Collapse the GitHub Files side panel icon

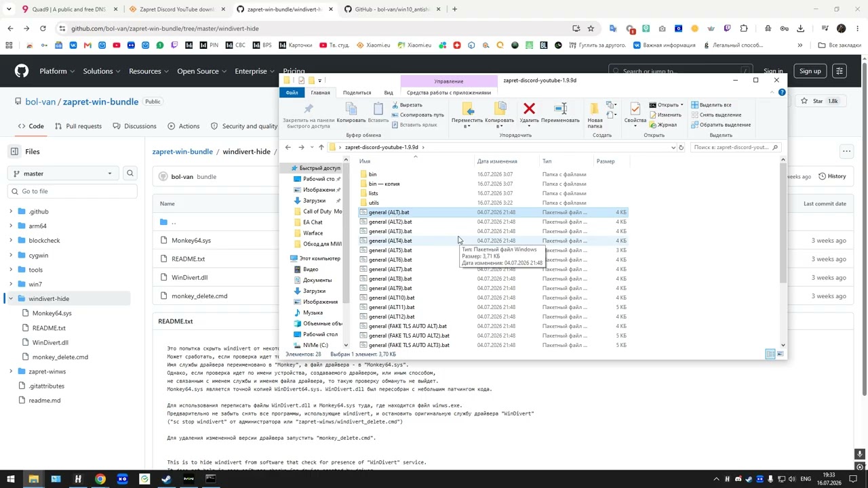pos(14,152)
